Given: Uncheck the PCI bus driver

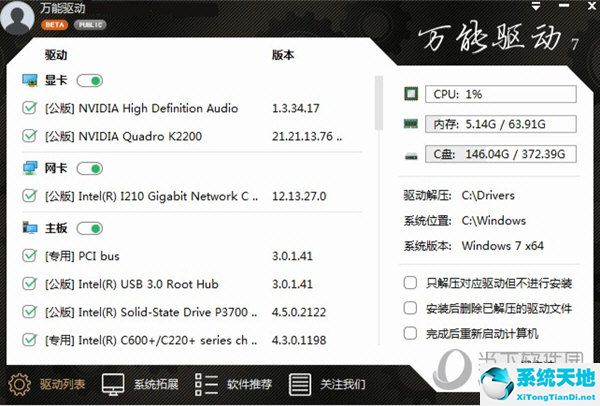Looking at the screenshot, I should point(29,256).
